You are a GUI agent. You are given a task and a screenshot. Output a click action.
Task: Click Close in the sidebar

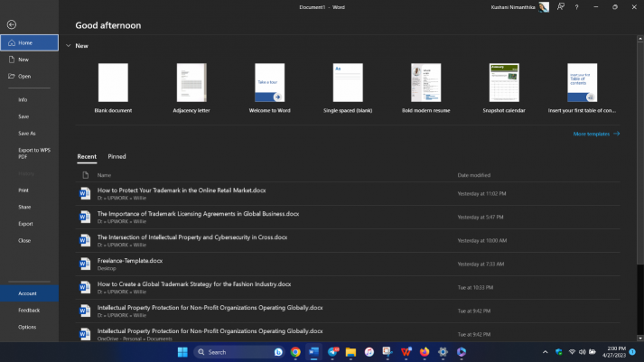(x=29, y=240)
